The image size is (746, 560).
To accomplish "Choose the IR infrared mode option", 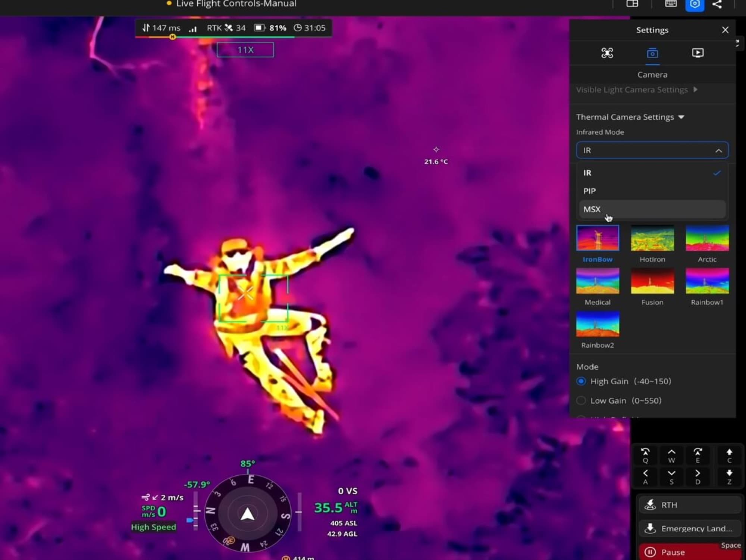I will click(652, 173).
